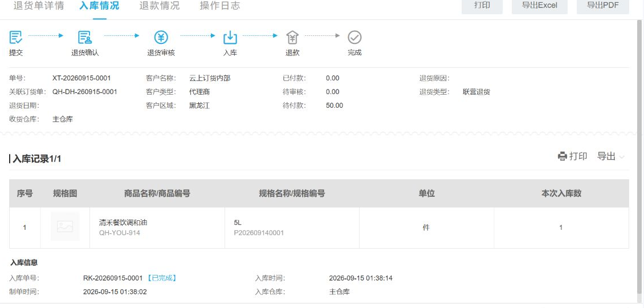Viewport: 644px width, 308px height.
Task: Click the 规格图 column header
Action: (65, 193)
